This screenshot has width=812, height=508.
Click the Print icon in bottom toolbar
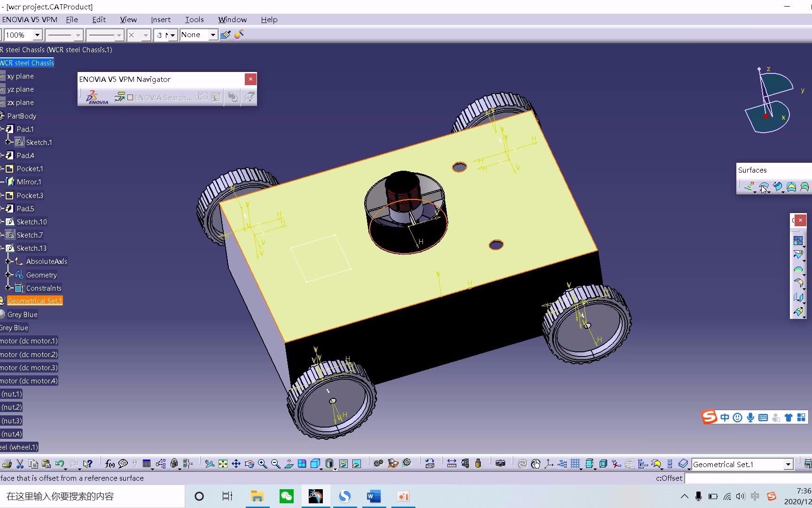(x=7, y=464)
